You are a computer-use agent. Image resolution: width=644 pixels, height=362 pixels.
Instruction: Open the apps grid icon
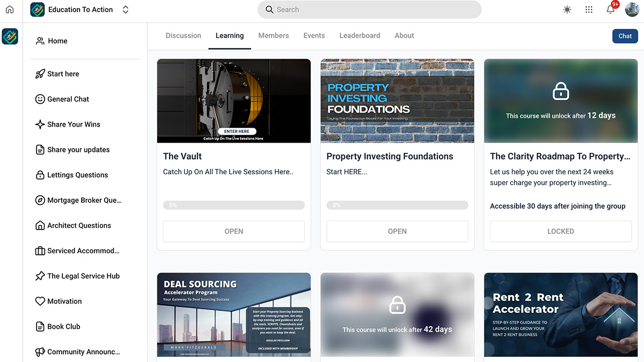pyautogui.click(x=589, y=9)
